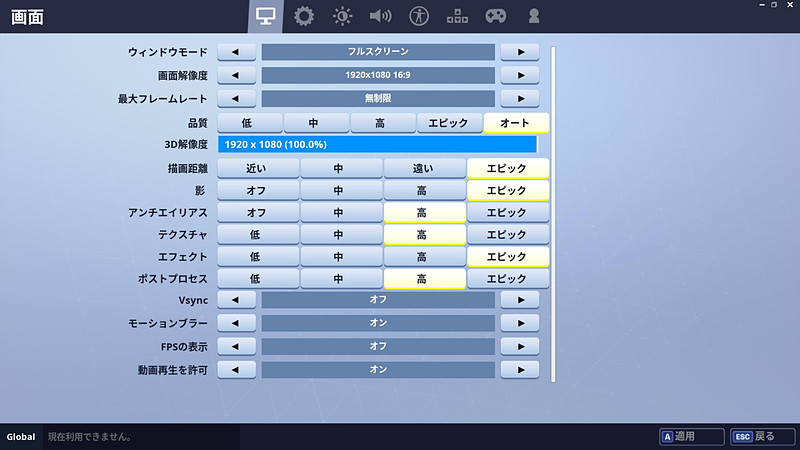Set テクスチャ to 低
Image resolution: width=800 pixels, height=450 pixels.
click(x=258, y=235)
